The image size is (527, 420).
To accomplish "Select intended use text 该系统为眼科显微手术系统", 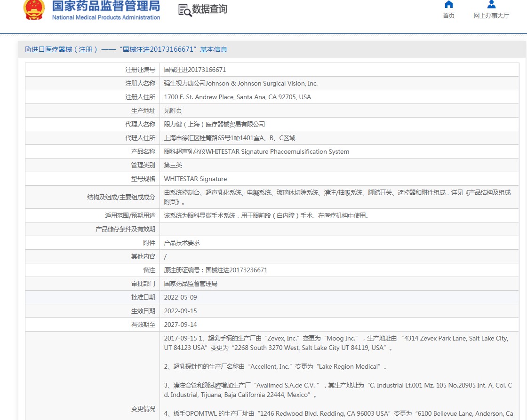I will [266, 216].
